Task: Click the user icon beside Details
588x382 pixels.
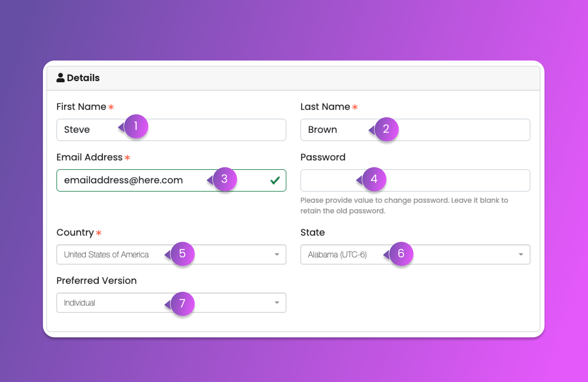Action: point(60,78)
